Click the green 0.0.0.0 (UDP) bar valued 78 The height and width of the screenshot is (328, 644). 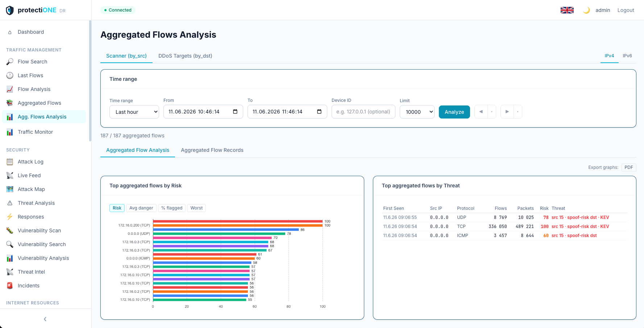219,234
